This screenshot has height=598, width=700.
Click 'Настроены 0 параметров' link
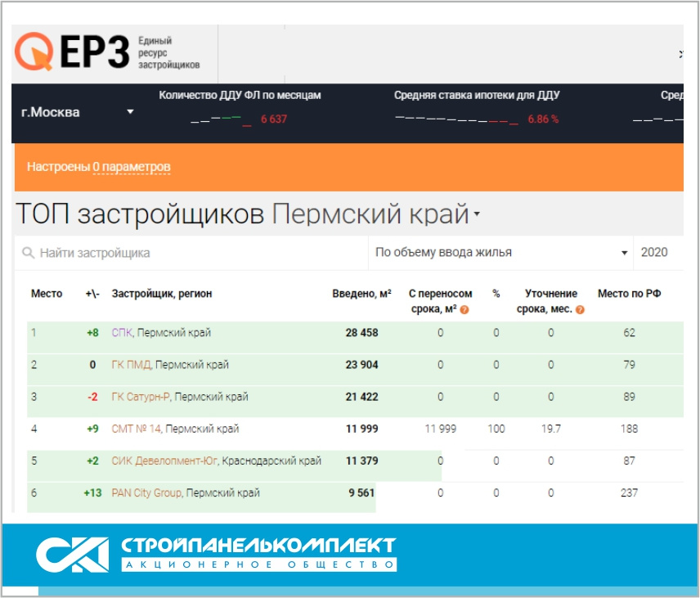98,167
